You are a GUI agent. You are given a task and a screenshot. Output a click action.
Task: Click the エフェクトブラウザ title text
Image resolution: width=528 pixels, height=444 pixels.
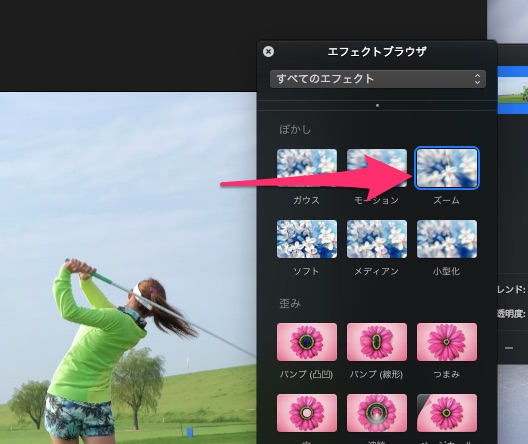coord(377,52)
